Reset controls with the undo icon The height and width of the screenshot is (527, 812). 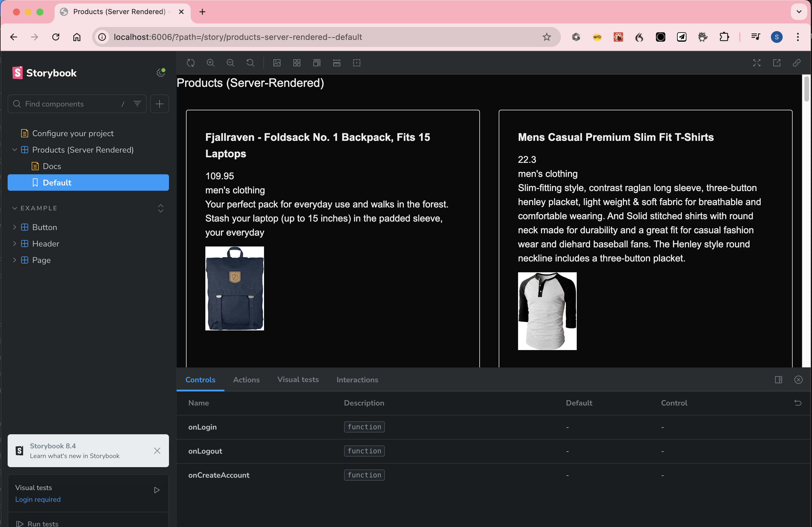coord(798,403)
